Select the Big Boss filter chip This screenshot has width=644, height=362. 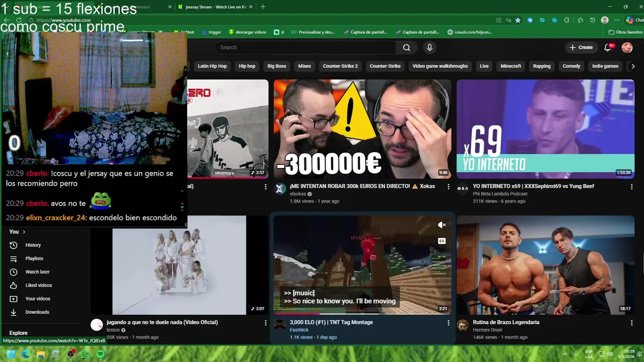[x=277, y=66]
